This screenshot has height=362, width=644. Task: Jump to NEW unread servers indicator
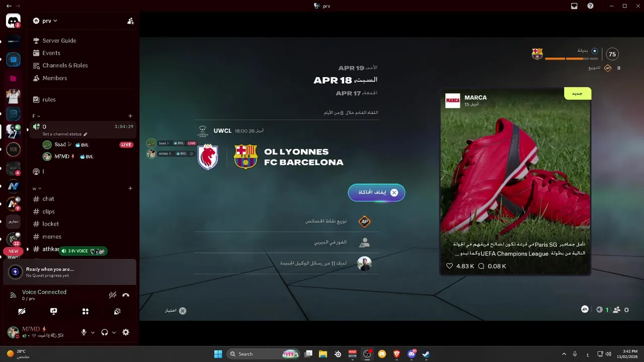pyautogui.click(x=13, y=251)
